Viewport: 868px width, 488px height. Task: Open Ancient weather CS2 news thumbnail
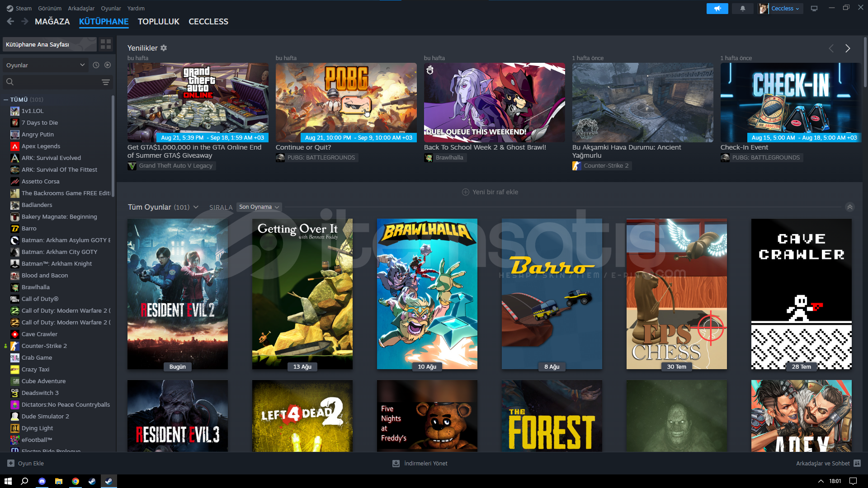tap(643, 103)
